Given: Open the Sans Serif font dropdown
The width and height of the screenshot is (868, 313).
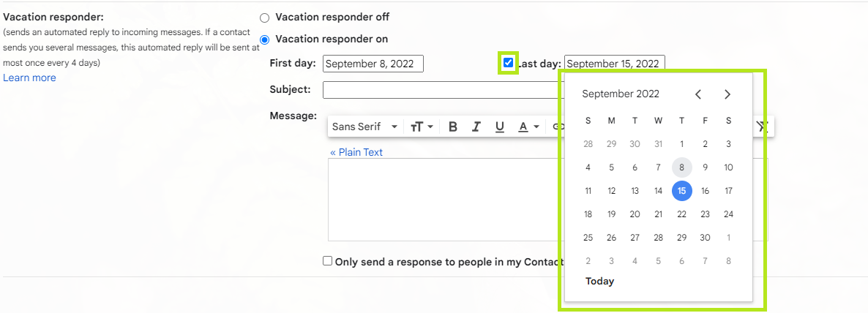Looking at the screenshot, I should (x=364, y=127).
